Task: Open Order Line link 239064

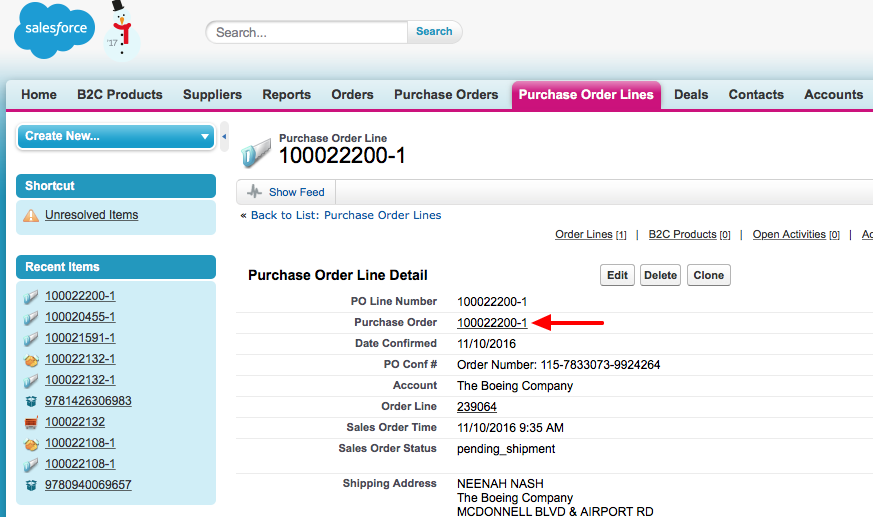Action: coord(477,407)
